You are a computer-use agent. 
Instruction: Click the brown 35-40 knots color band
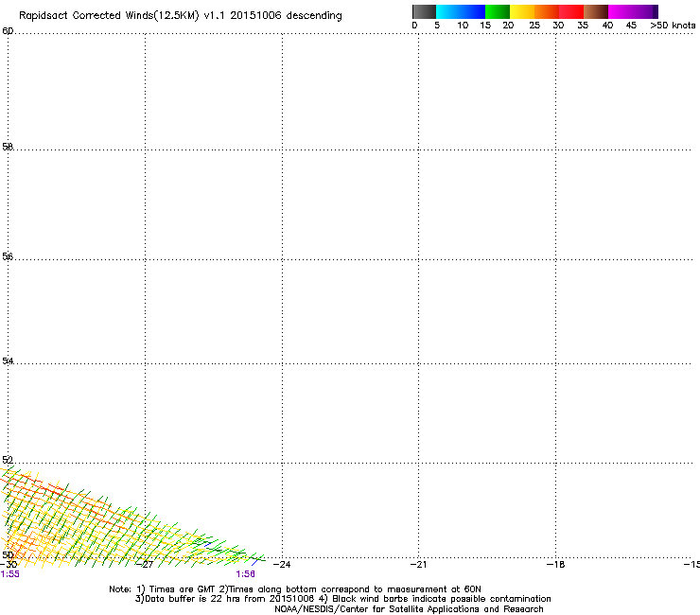pos(596,11)
